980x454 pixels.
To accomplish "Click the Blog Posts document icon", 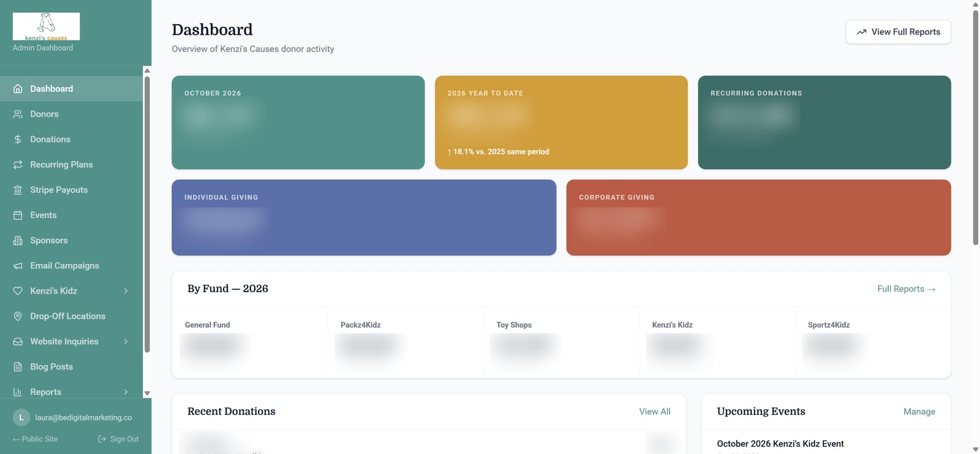I will coord(18,367).
